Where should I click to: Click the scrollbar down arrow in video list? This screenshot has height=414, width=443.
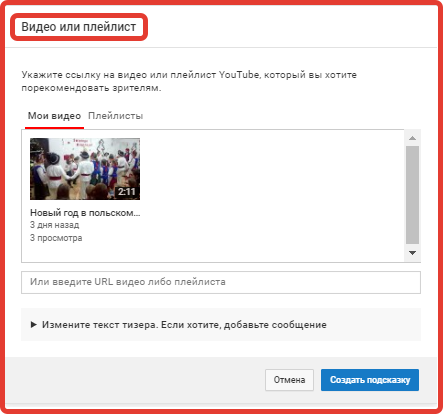click(412, 253)
